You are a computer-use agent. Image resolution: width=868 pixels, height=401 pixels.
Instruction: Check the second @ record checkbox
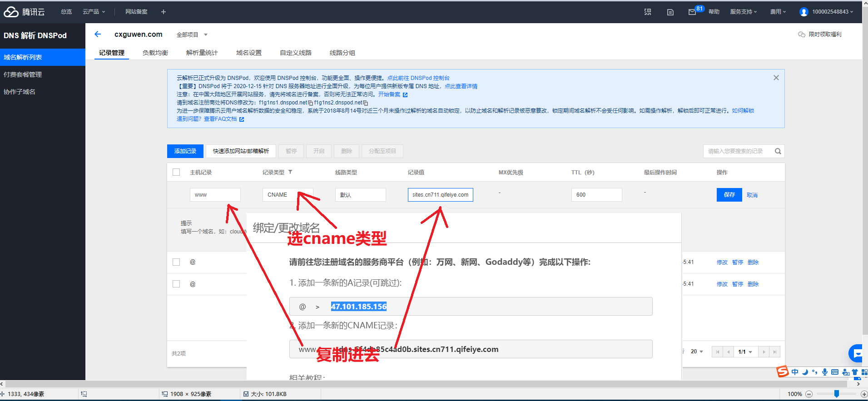click(176, 284)
